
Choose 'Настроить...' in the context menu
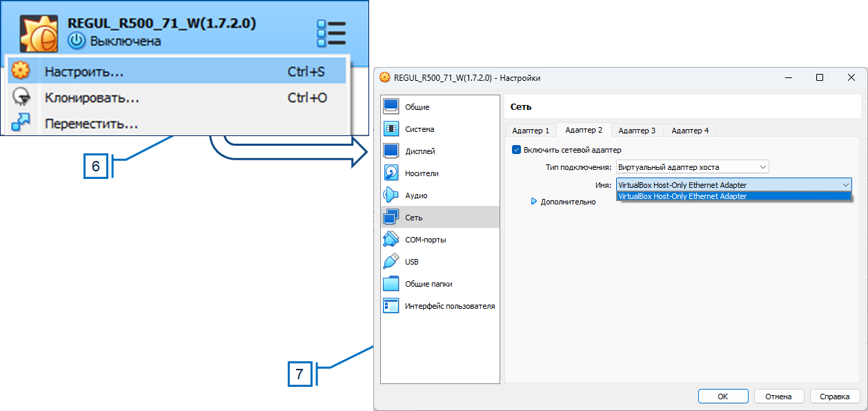[84, 72]
